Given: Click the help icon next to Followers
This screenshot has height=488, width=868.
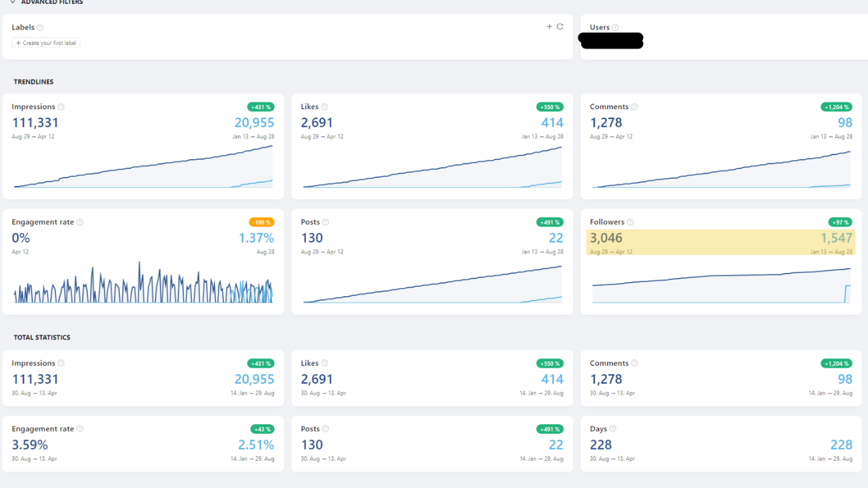Looking at the screenshot, I should click(630, 222).
